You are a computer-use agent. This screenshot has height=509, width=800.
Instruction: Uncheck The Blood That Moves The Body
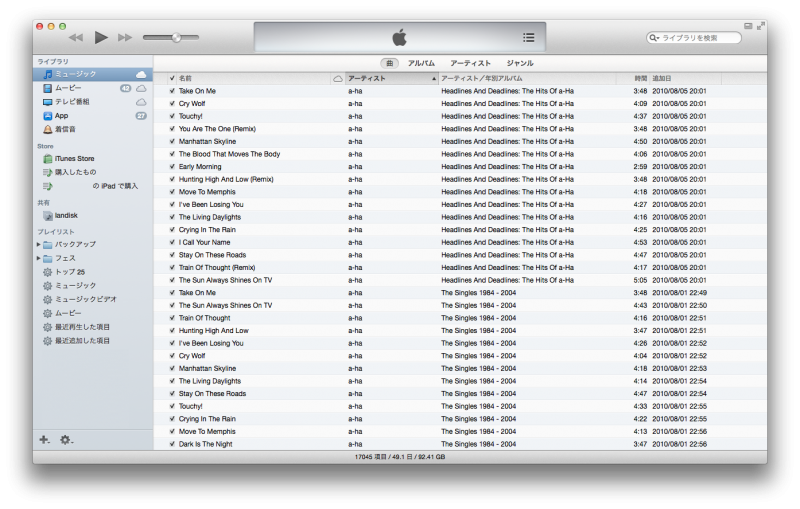[x=172, y=154]
